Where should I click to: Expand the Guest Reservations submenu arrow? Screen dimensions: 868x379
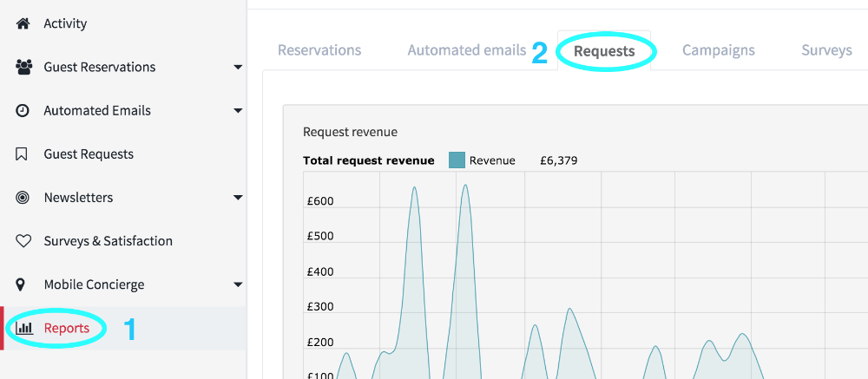[x=238, y=68]
